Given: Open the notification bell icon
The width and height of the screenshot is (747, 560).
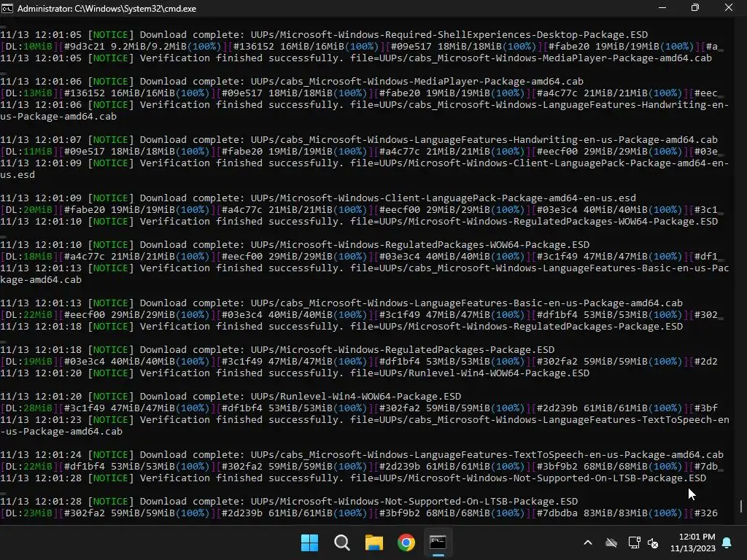Looking at the screenshot, I should (727, 542).
